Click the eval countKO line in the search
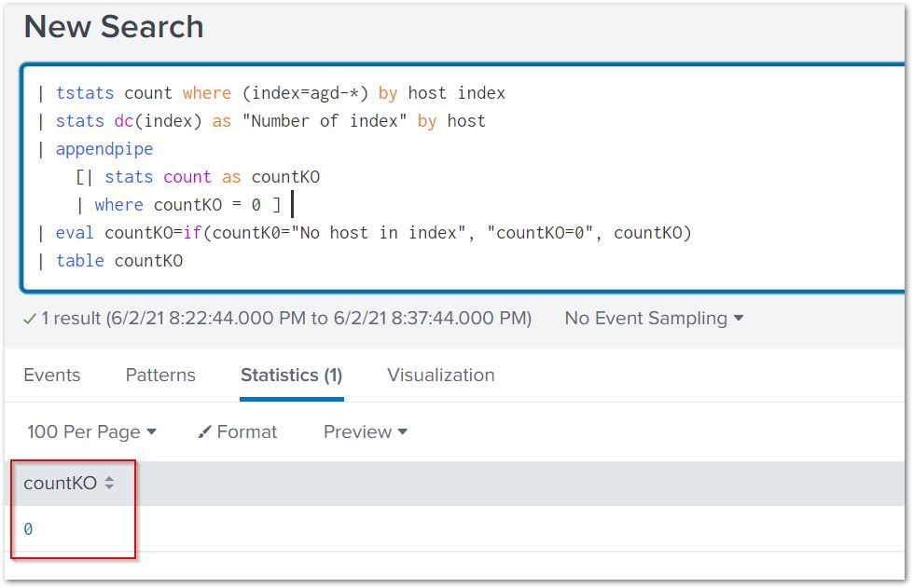This screenshot has width=913, height=588. click(x=373, y=233)
